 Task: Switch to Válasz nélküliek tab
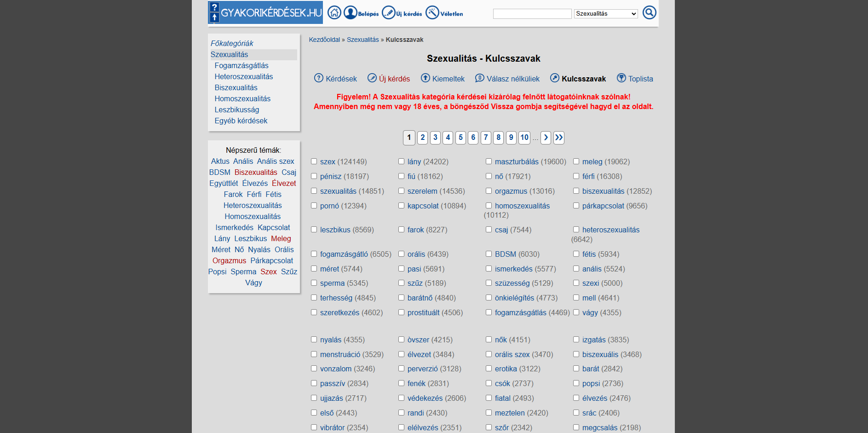[x=513, y=79]
